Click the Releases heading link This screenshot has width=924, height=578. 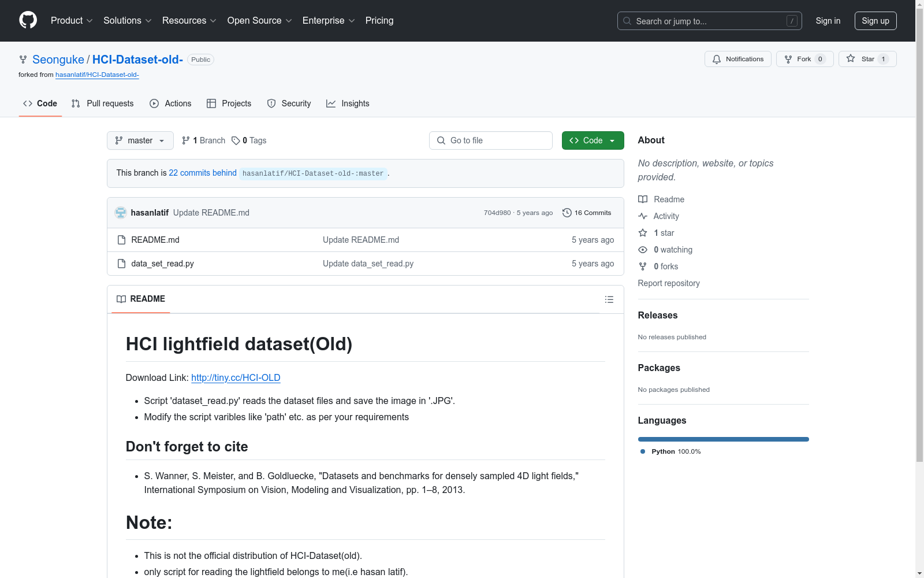point(658,315)
